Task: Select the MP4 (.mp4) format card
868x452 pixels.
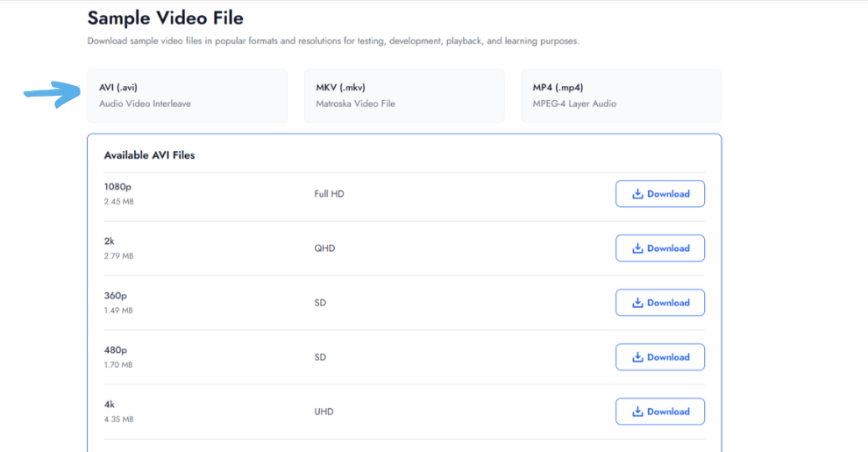Action: [x=621, y=96]
